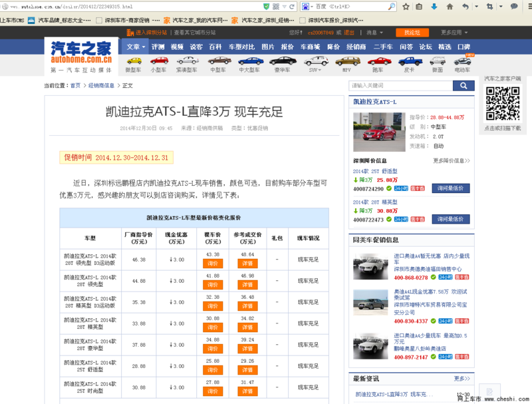532x404 pixels.
Task: Click the Baidu search input box
Action: [351, 7]
